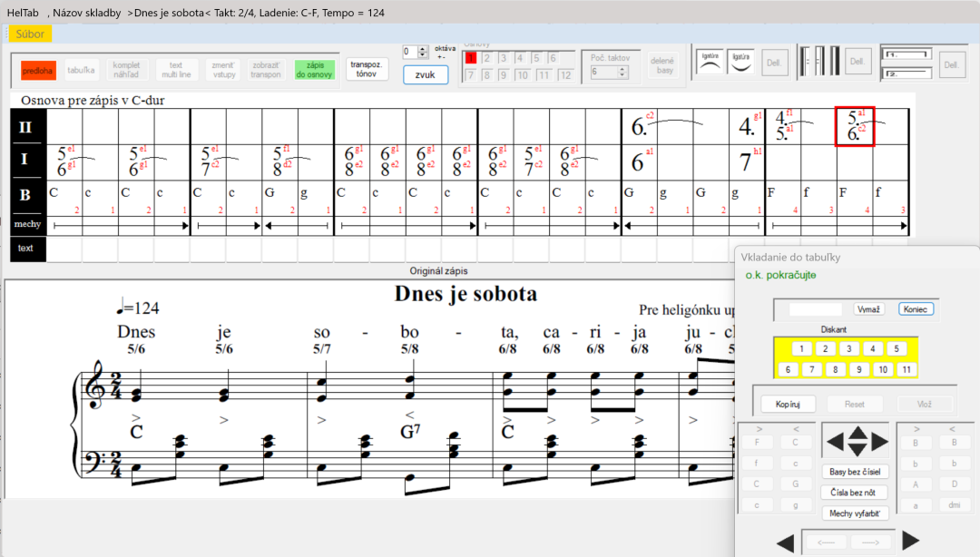Click zmeniť vstupy button
Image resolution: width=980 pixels, height=557 pixels.
point(223,69)
